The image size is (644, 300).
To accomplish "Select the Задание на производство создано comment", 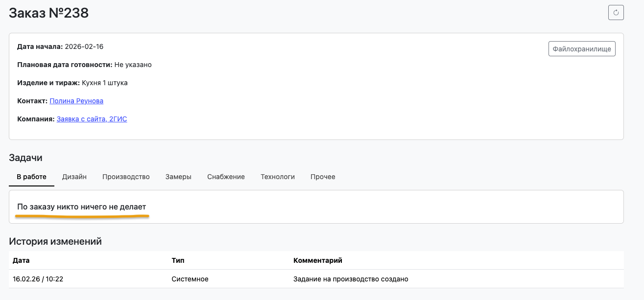I will tap(351, 279).
